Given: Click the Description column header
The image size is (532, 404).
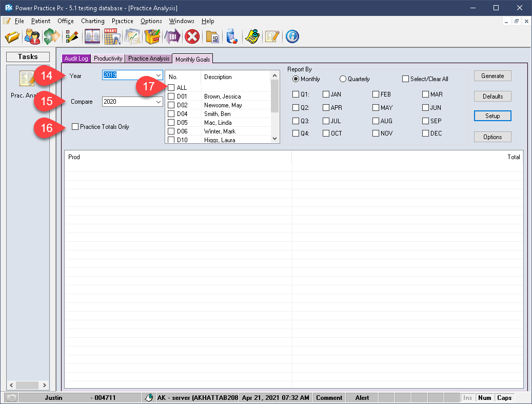Looking at the screenshot, I should 236,77.
